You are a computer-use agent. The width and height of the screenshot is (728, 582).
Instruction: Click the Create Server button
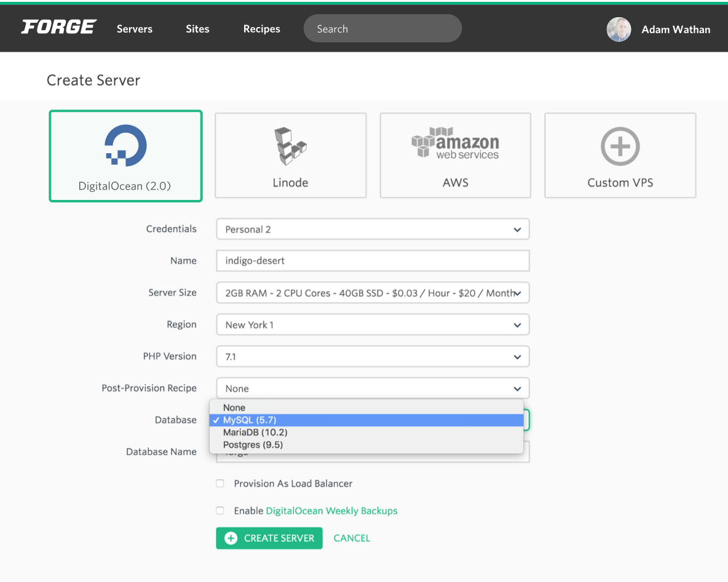[269, 538]
